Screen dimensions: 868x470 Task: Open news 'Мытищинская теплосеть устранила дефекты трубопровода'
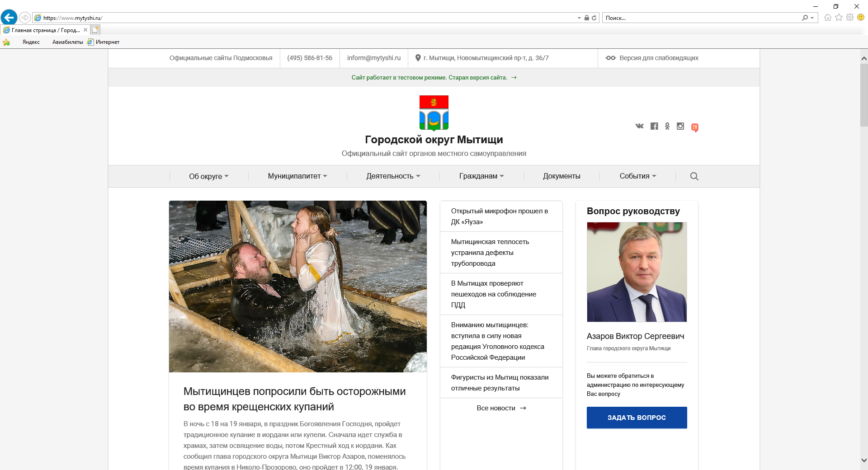tap(490, 253)
